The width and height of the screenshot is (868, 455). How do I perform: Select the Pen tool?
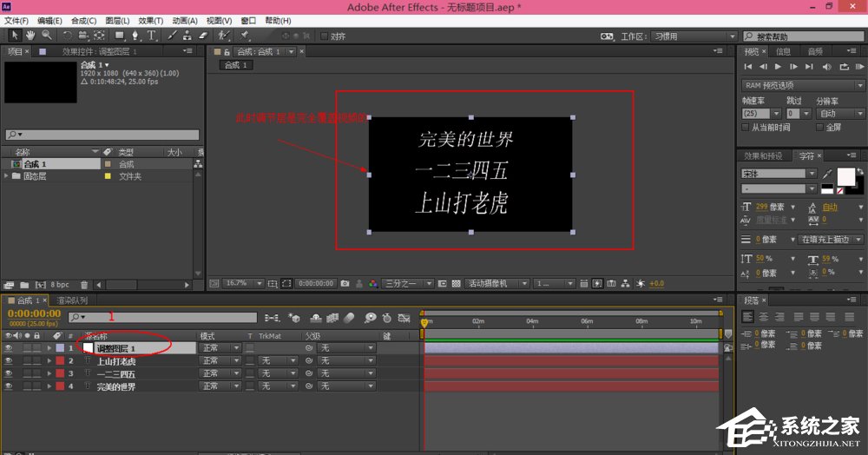click(136, 36)
